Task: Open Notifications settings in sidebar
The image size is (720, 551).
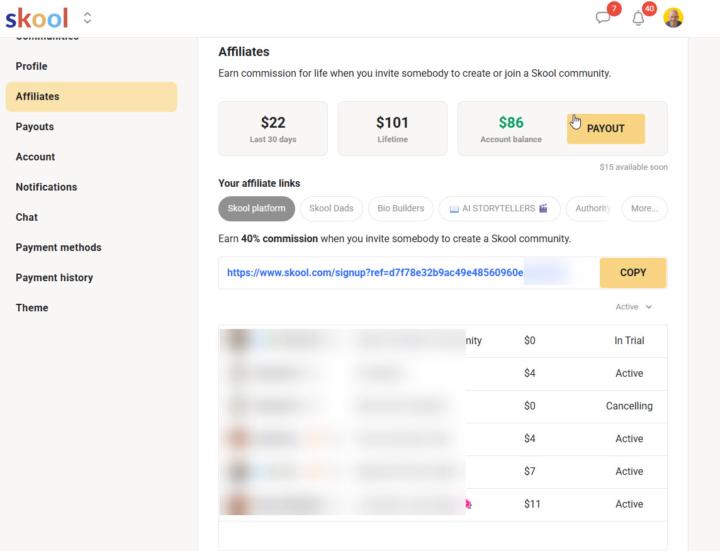Action: [46, 187]
